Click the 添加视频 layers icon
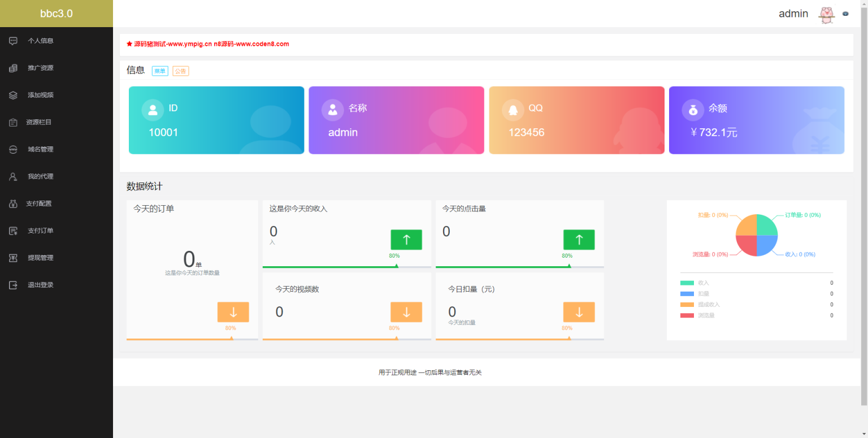Viewport: 868px width, 438px height. pyautogui.click(x=13, y=95)
